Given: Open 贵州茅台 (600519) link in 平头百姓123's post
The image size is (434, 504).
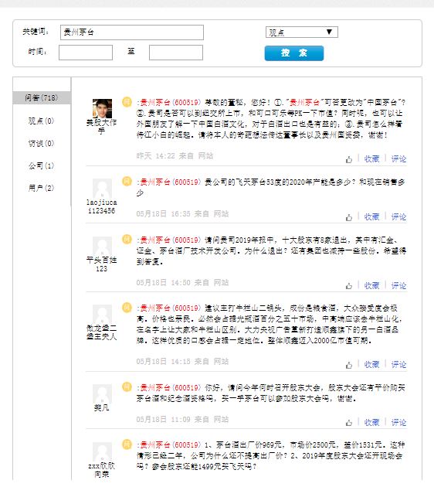Looking at the screenshot, I should coord(170,240).
